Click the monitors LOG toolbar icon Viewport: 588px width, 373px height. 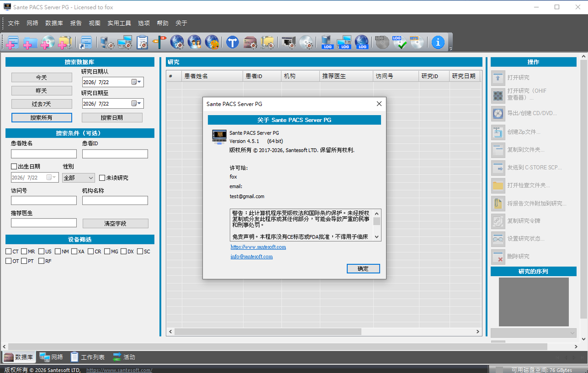[344, 42]
